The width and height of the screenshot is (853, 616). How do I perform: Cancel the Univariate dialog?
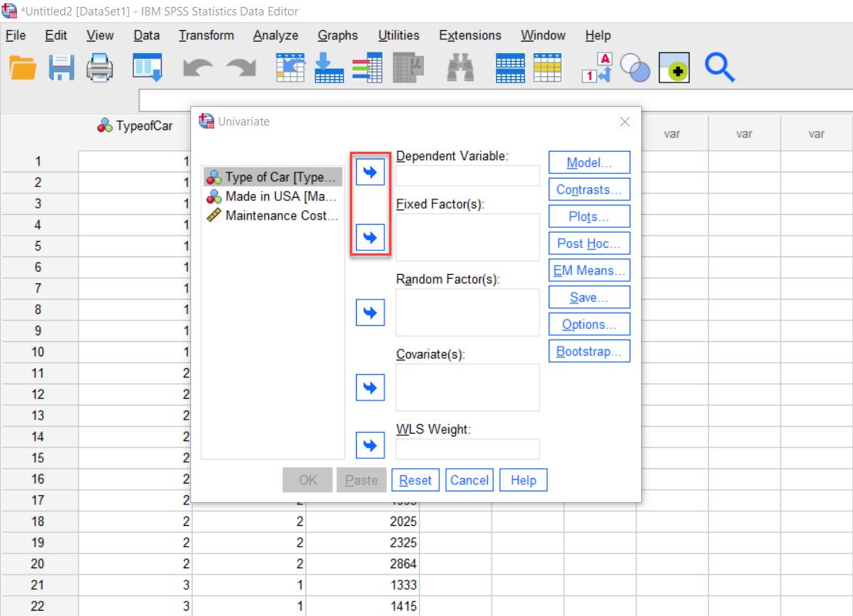[x=469, y=480]
